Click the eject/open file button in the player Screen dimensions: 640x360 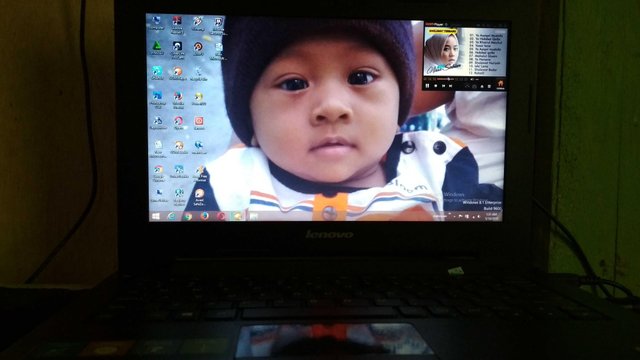[x=482, y=86]
